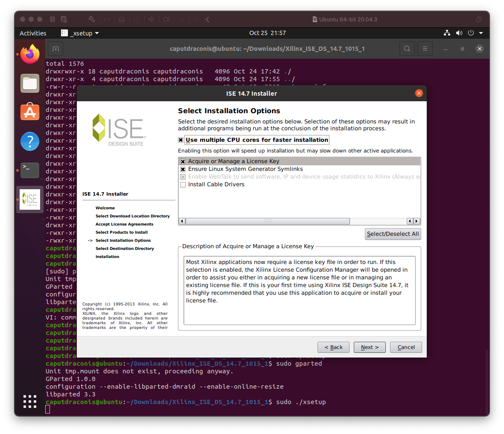Screen dimensions: 504x434
Task: Click the network adapter arrows icon in VM toolbar
Action: (107, 19)
